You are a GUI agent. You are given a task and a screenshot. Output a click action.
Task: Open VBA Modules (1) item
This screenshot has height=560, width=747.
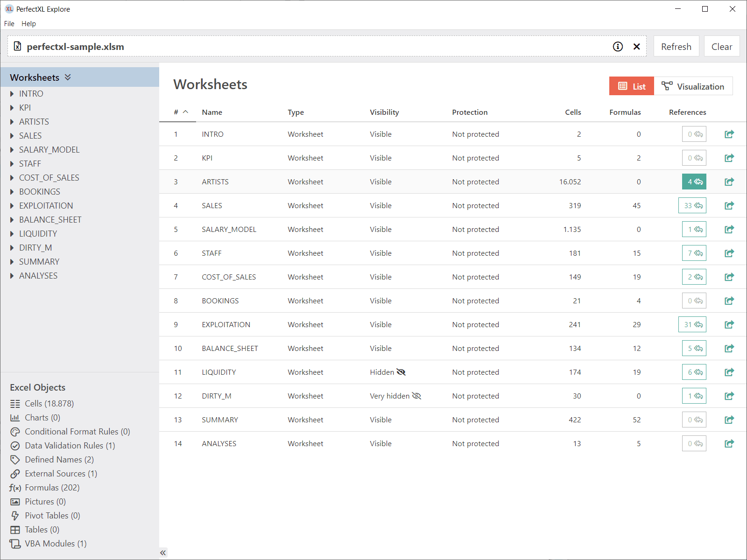point(55,544)
